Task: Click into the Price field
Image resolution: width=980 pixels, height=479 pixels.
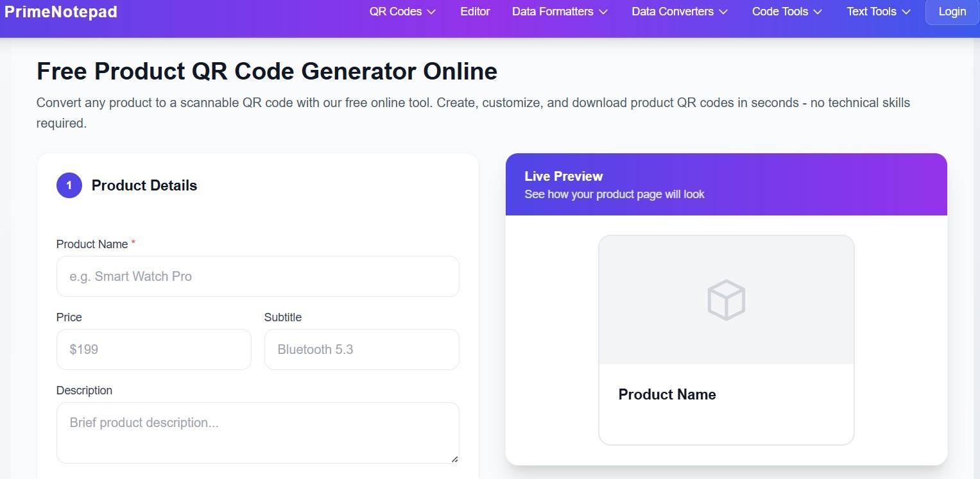Action: (154, 349)
